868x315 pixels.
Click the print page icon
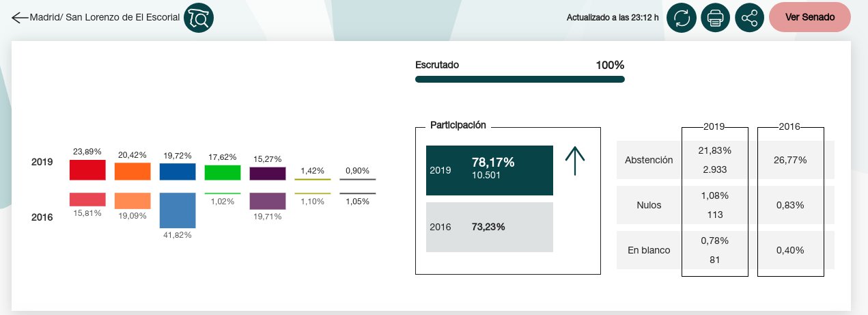tap(716, 18)
